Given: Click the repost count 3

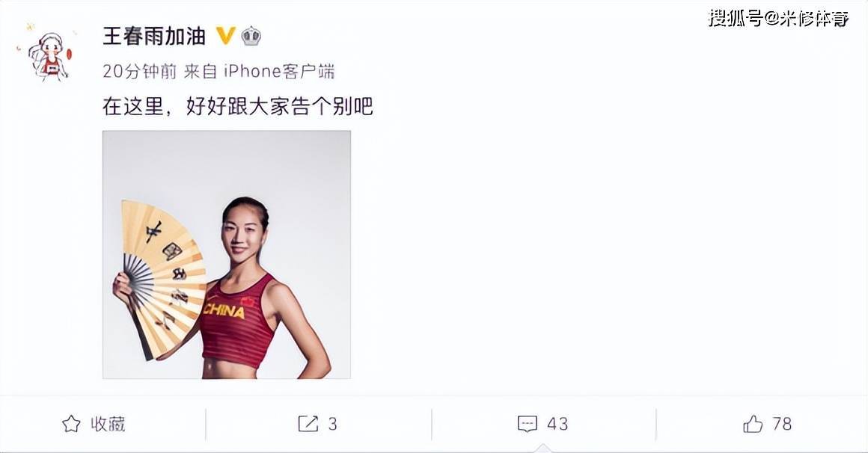Looking at the screenshot, I should pos(332,424).
